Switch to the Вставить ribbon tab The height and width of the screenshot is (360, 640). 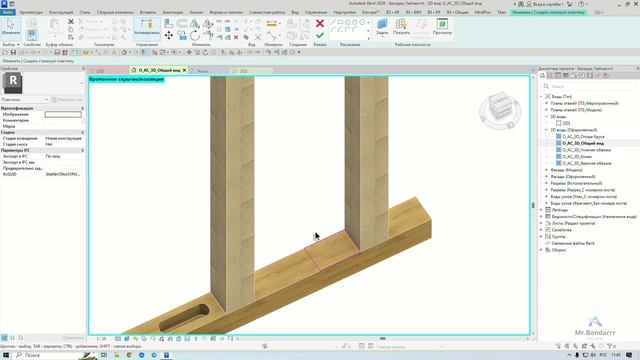click(148, 12)
